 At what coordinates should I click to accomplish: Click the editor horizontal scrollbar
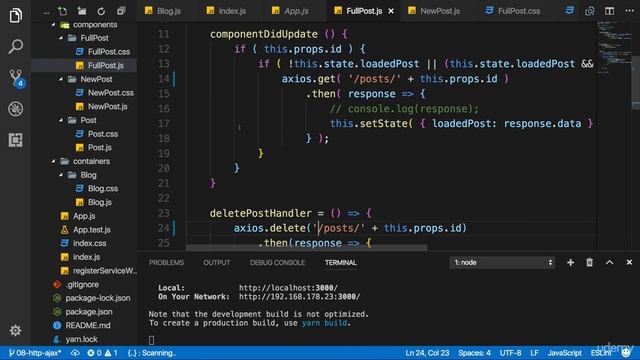306,247
